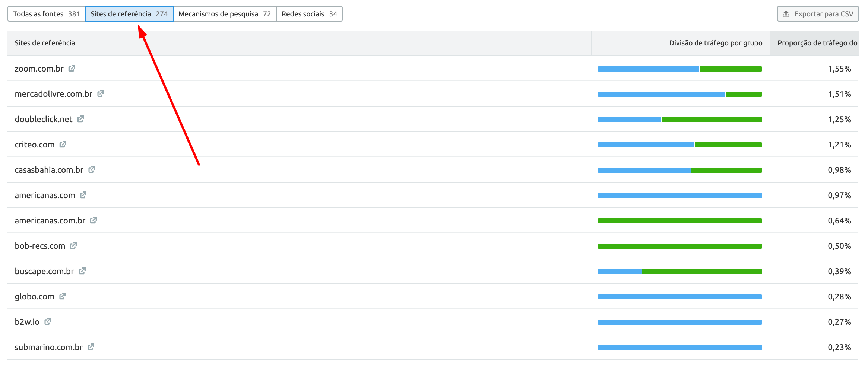Click doubleclick.net traffic split bar
868x368 pixels.
[x=680, y=120]
